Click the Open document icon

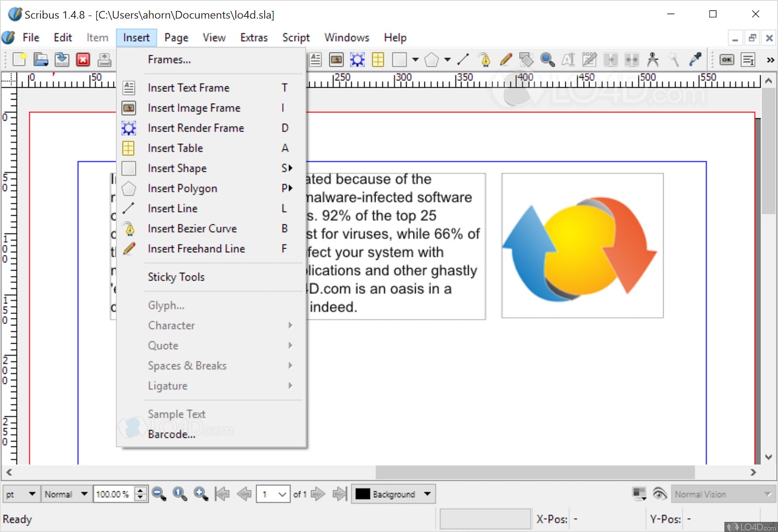41,60
